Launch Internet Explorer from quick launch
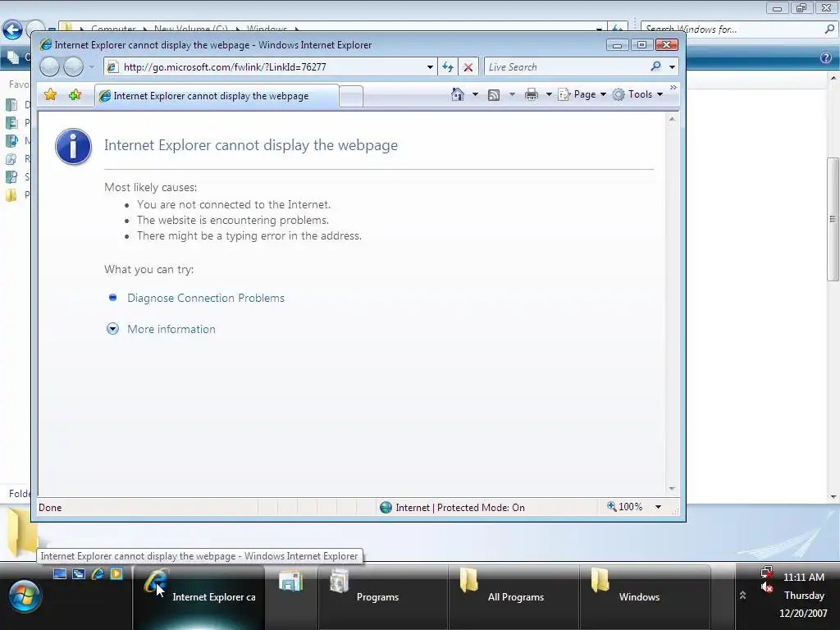840x630 pixels. coord(98,573)
